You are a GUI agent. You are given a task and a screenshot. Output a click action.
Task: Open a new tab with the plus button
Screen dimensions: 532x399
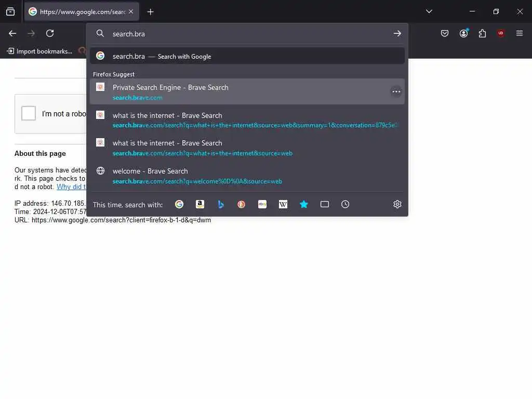pos(150,12)
